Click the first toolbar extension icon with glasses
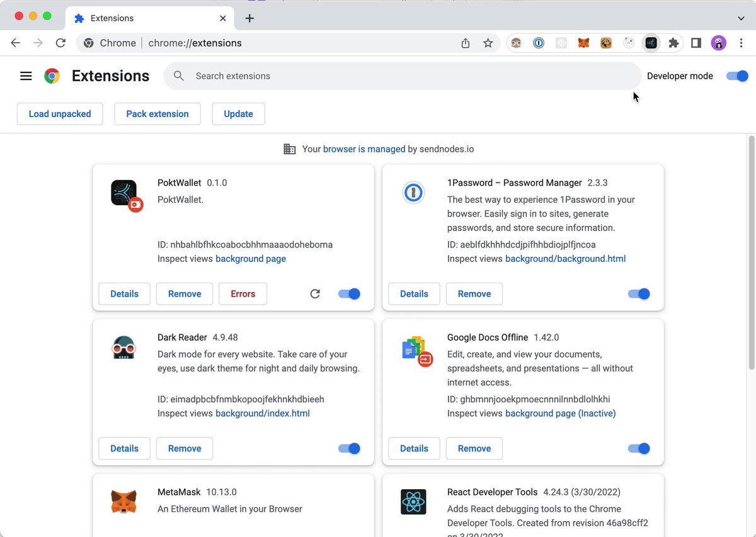Screen dimensions: 756x537 click(x=516, y=43)
